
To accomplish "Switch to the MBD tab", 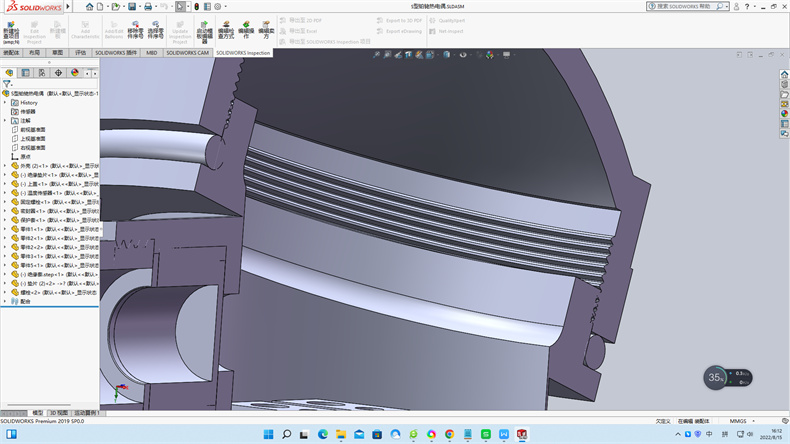I will (152, 52).
